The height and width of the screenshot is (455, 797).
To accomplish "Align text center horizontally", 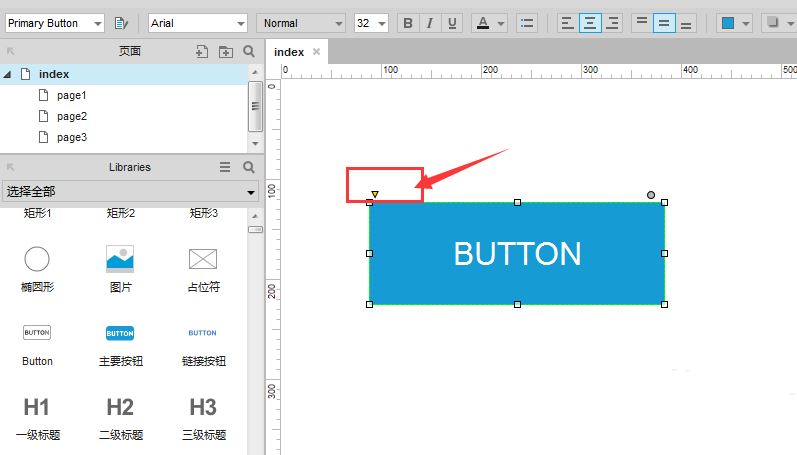I will pos(590,23).
